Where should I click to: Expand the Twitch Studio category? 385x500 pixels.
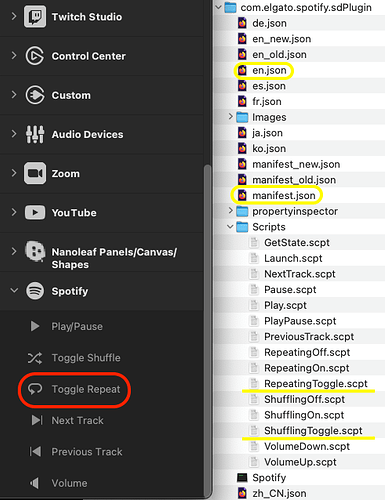coord(14,16)
